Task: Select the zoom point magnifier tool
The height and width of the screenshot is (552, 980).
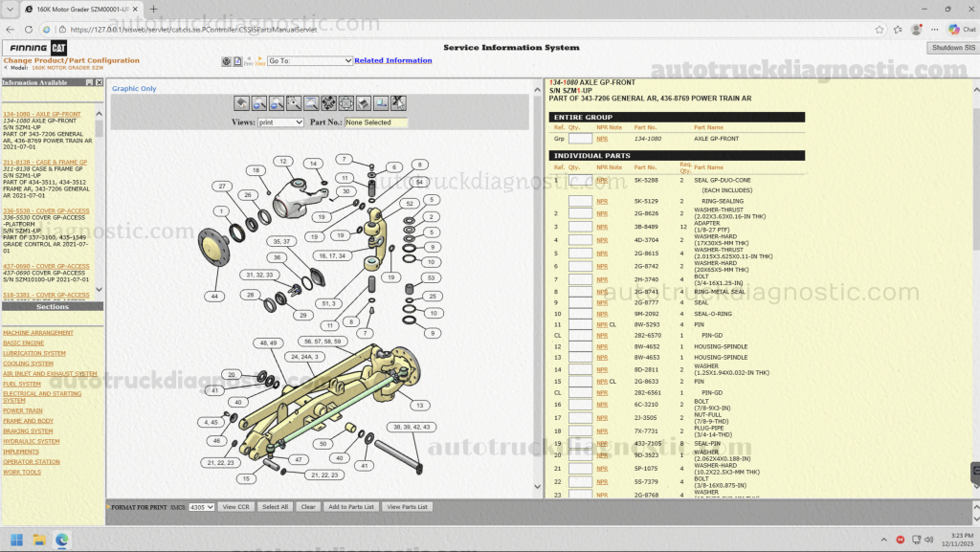Action: pos(294,103)
